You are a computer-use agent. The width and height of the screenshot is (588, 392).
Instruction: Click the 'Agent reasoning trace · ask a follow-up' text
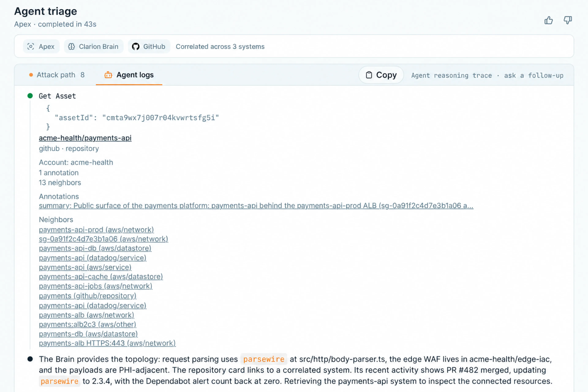tap(487, 75)
